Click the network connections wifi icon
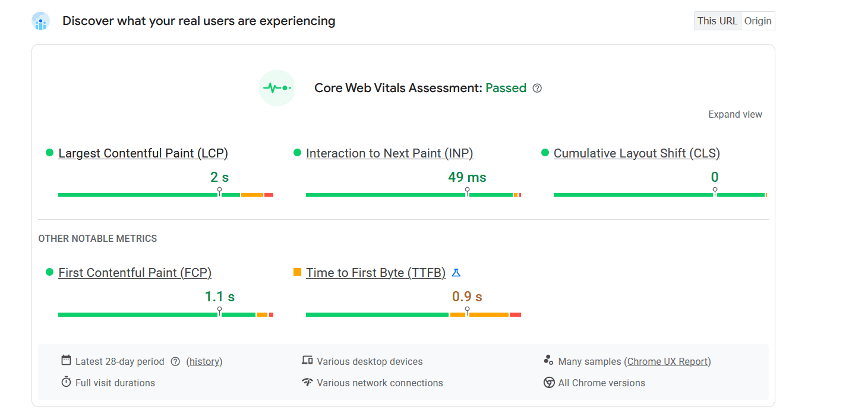 pos(307,382)
